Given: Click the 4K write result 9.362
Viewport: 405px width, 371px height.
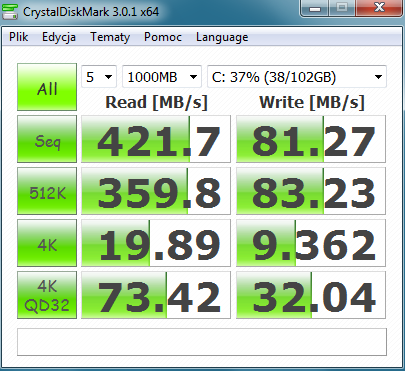Looking at the screenshot, I should click(311, 243).
